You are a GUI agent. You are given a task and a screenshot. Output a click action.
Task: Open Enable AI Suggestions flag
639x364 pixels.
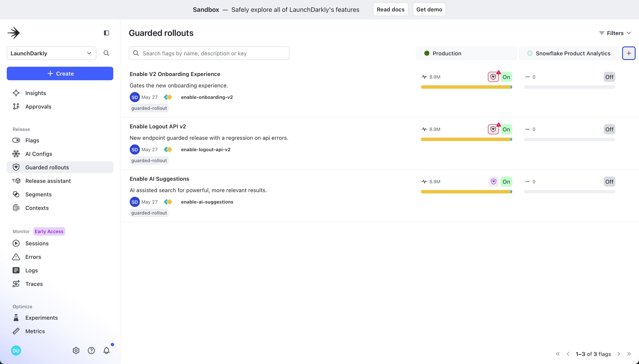pyautogui.click(x=159, y=179)
